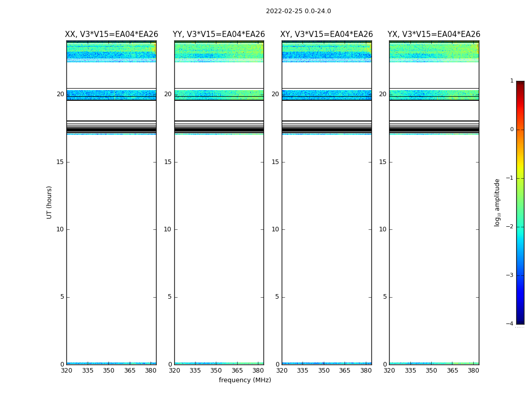Click the '320' frequency tick under YY panel
Viewport: 532px width, 405px height.
(x=174, y=371)
